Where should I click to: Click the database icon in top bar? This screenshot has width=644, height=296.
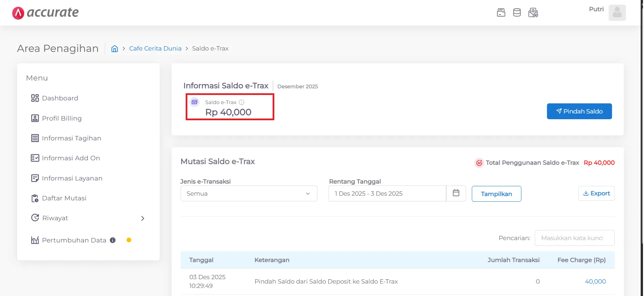point(517,13)
